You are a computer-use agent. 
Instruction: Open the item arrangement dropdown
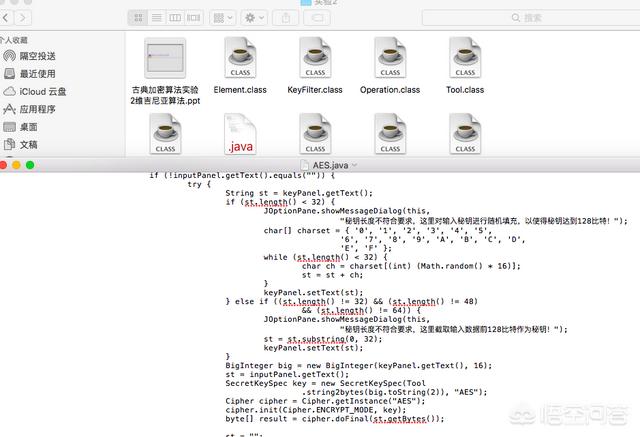point(223,18)
